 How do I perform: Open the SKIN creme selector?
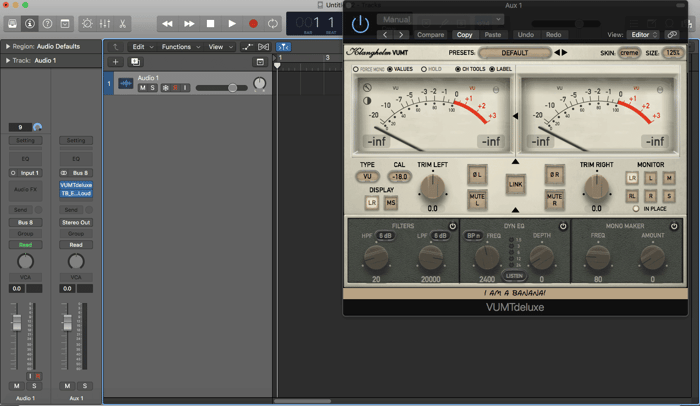pyautogui.click(x=629, y=53)
